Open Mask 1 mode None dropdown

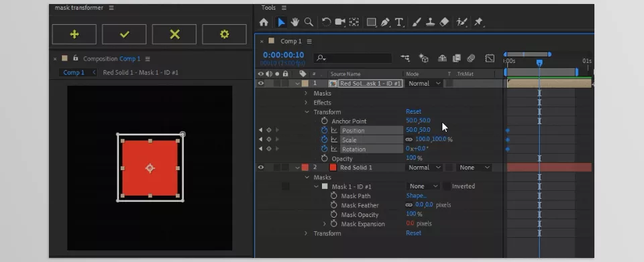click(x=423, y=186)
